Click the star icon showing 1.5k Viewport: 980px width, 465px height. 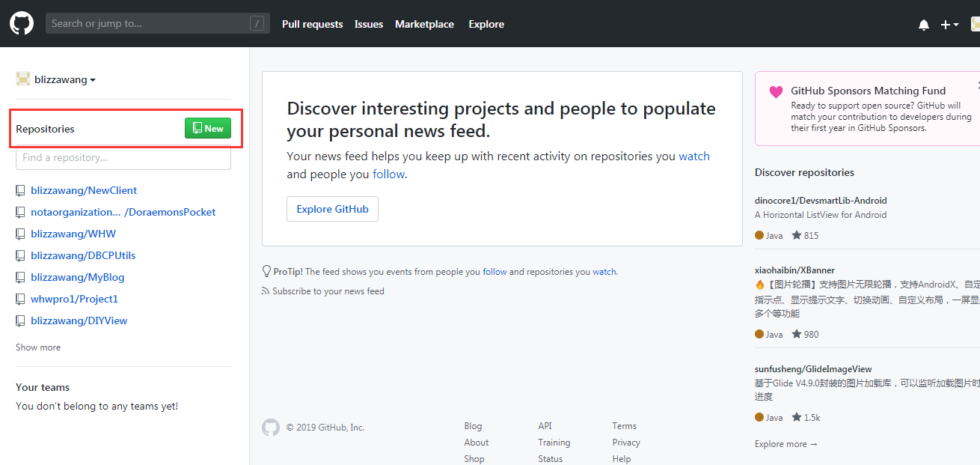[x=797, y=417]
